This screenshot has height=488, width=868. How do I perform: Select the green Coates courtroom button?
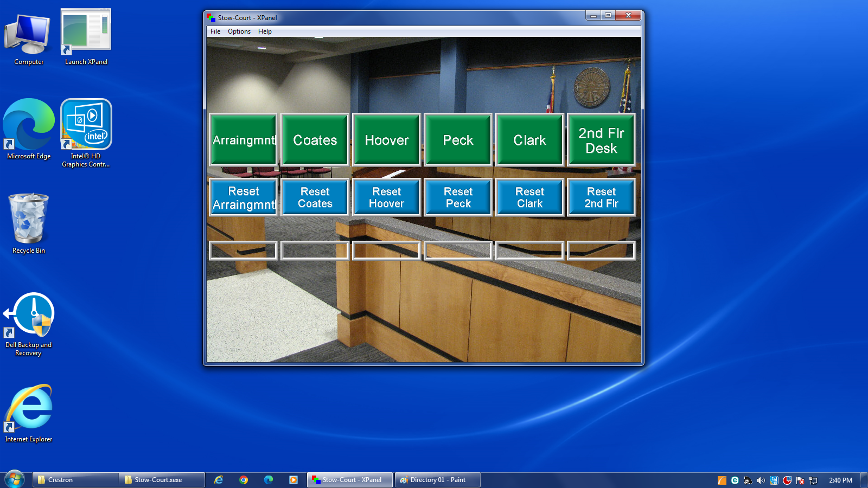[315, 139]
